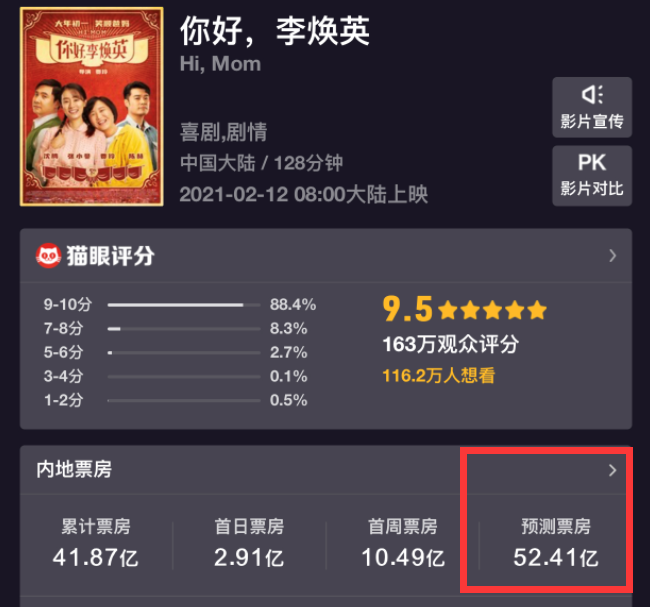Viewport: 650px width, 607px height.
Task: View 预测票房 52.41亿 forecast
Action: [556, 543]
